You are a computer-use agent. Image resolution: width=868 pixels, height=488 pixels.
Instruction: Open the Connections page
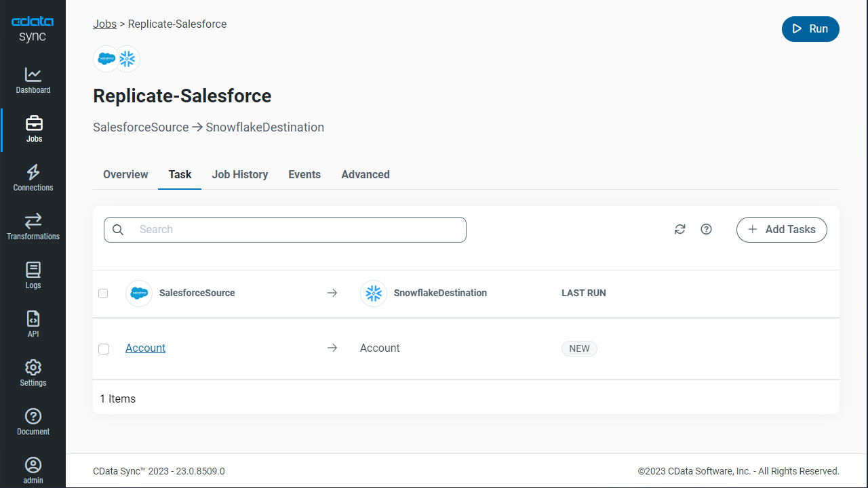point(33,178)
